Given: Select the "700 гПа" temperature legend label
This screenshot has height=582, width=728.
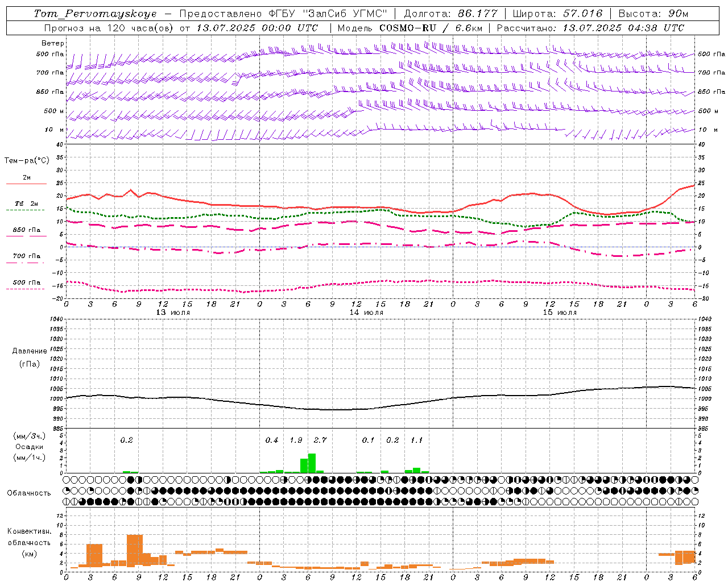Looking at the screenshot, I should [x=27, y=256].
